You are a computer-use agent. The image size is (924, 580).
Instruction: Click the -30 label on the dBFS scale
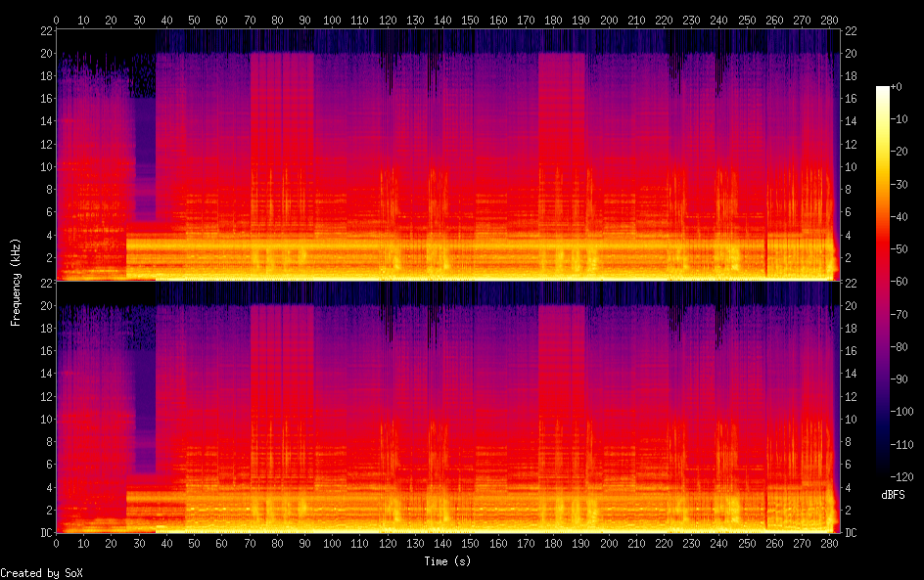coord(905,185)
